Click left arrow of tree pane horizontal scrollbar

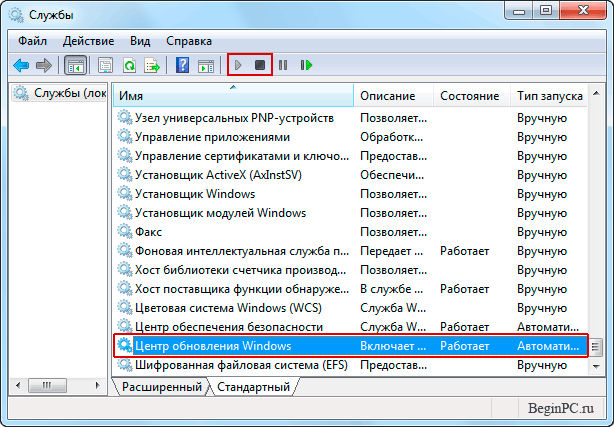pyautogui.click(x=18, y=385)
